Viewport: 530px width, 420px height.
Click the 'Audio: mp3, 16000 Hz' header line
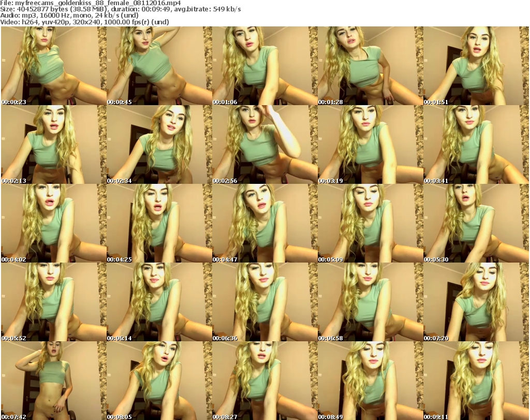pos(69,16)
